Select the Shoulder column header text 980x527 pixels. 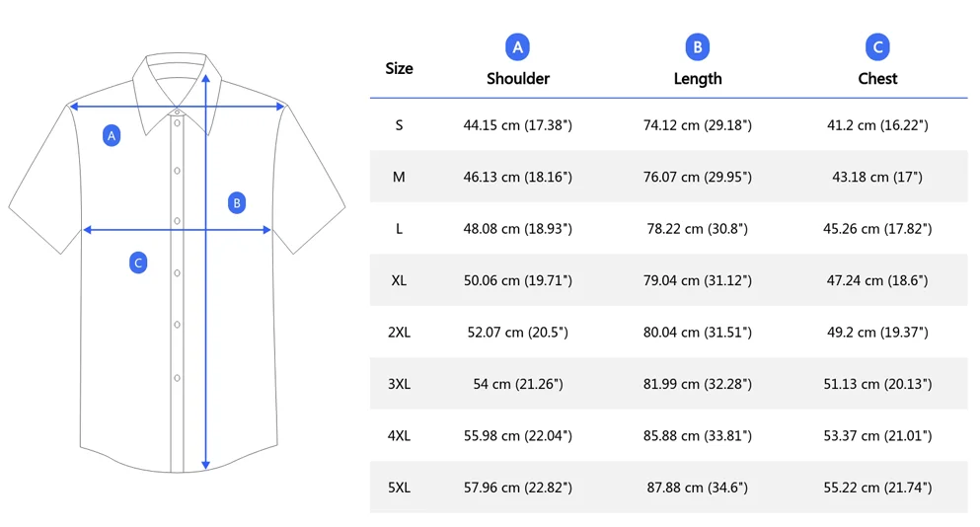[517, 79]
